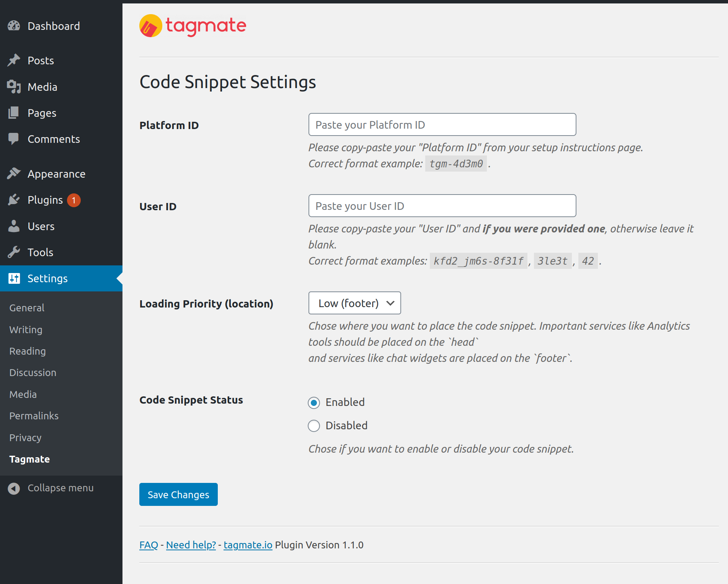
Task: Open Writing settings submenu
Action: [x=26, y=330]
